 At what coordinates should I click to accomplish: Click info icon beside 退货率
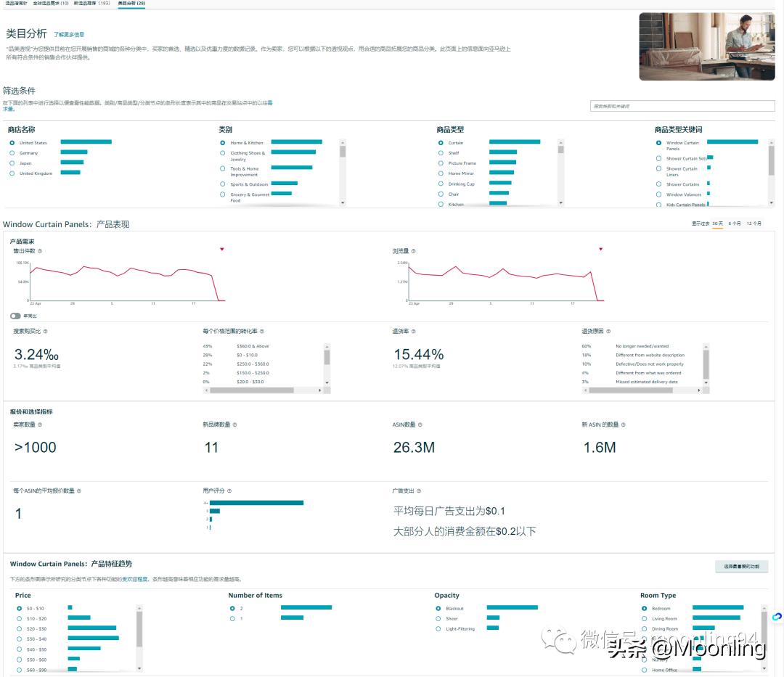pos(414,332)
